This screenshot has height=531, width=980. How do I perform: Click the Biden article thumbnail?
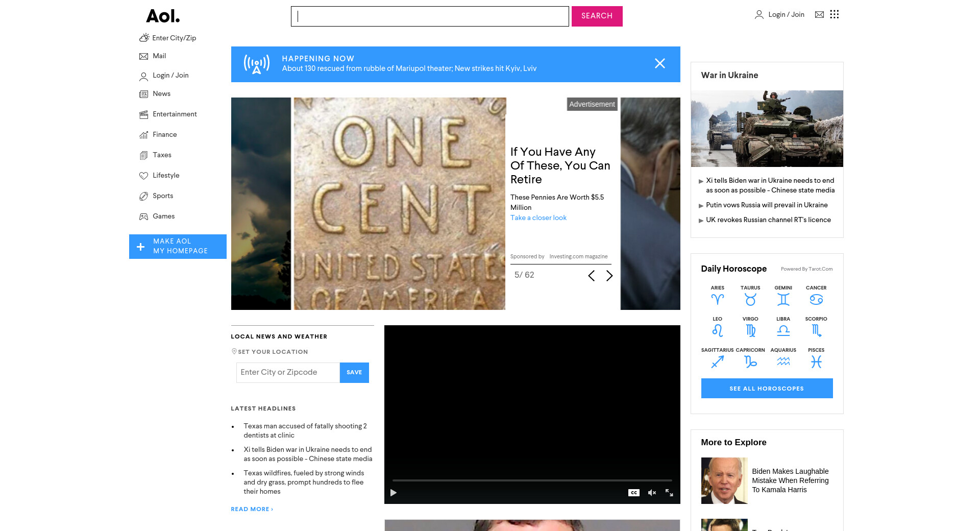click(724, 480)
